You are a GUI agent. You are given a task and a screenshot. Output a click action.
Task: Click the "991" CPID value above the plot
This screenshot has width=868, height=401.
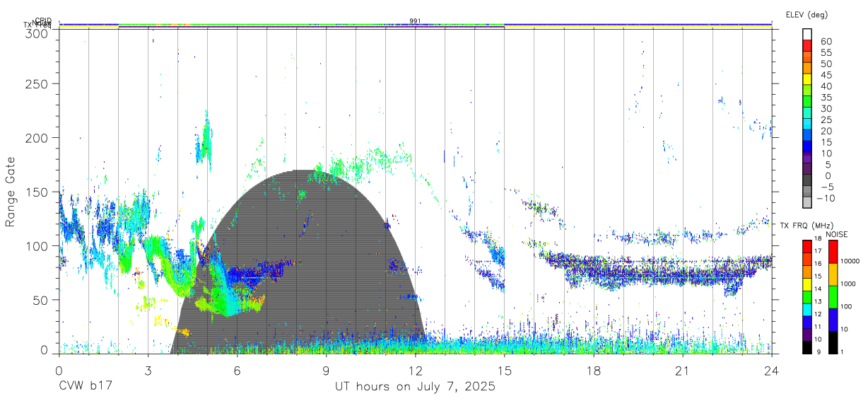pyautogui.click(x=415, y=21)
